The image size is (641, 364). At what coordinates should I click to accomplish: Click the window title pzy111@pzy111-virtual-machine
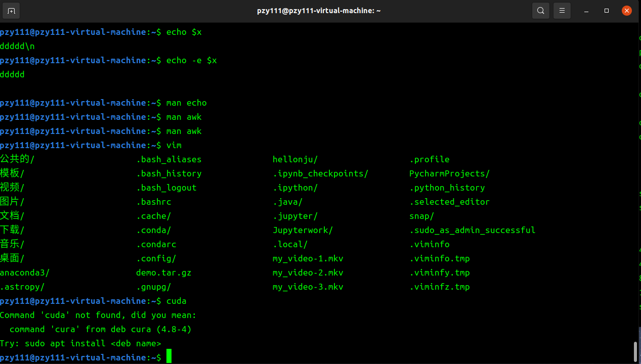point(319,11)
